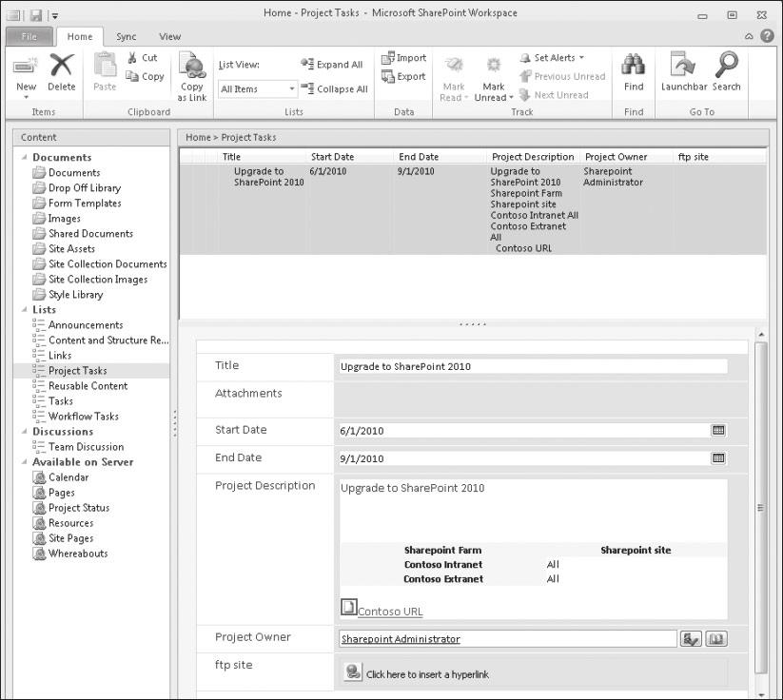Sort by the Title column header
Viewport: 783px width, 700px height.
pyautogui.click(x=231, y=157)
